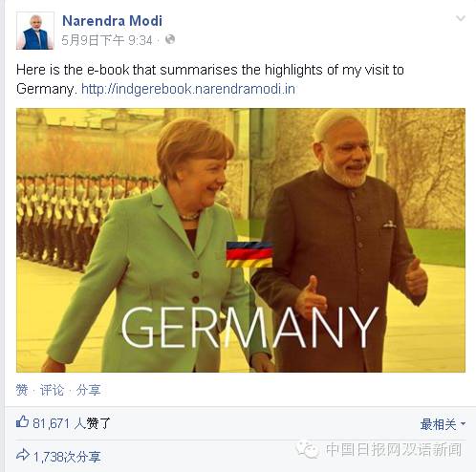Click the 赞 like action
Screen dimensions: 476x472
click(22, 390)
